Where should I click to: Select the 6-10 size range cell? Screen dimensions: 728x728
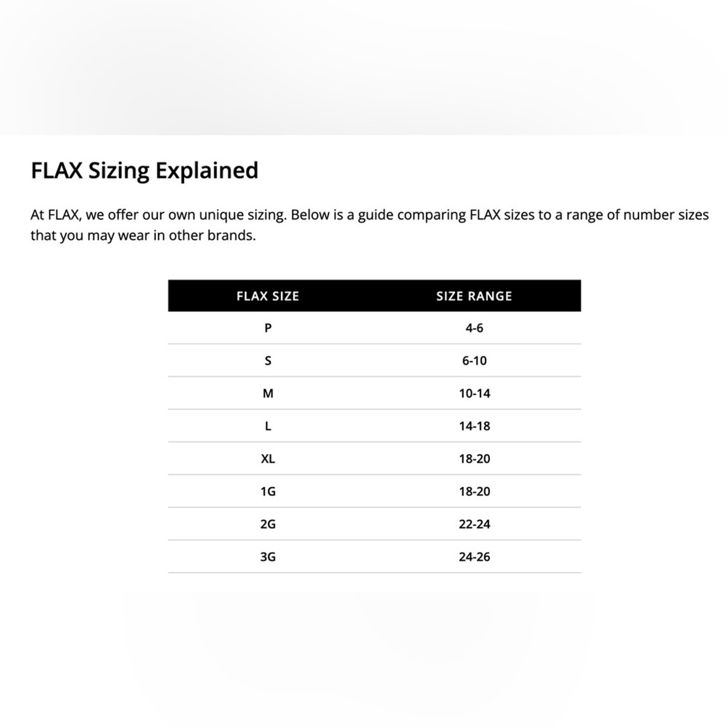[x=474, y=360]
